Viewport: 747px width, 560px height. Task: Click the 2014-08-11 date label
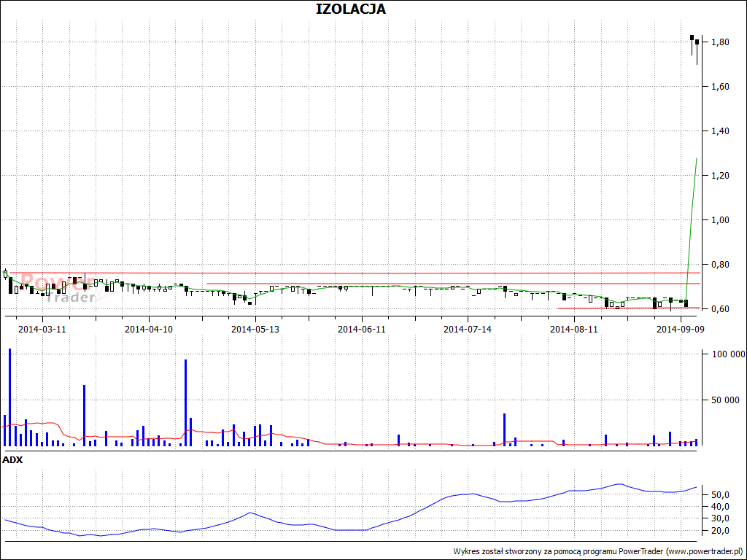pos(574,329)
